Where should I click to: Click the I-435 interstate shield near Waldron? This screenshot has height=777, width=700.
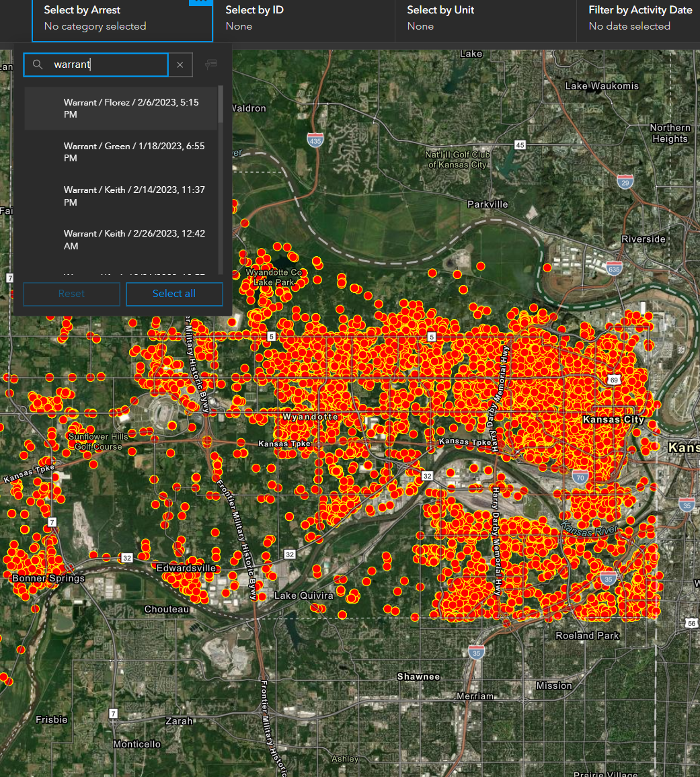click(x=315, y=138)
